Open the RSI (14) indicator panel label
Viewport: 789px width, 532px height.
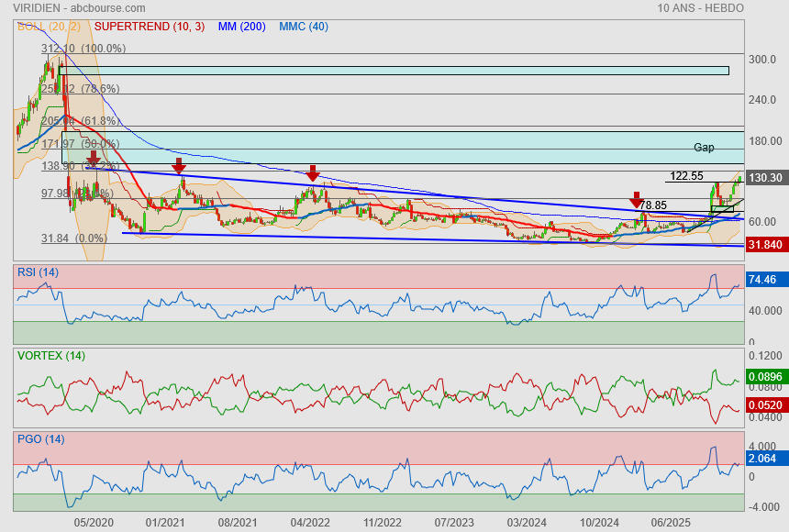(38, 271)
